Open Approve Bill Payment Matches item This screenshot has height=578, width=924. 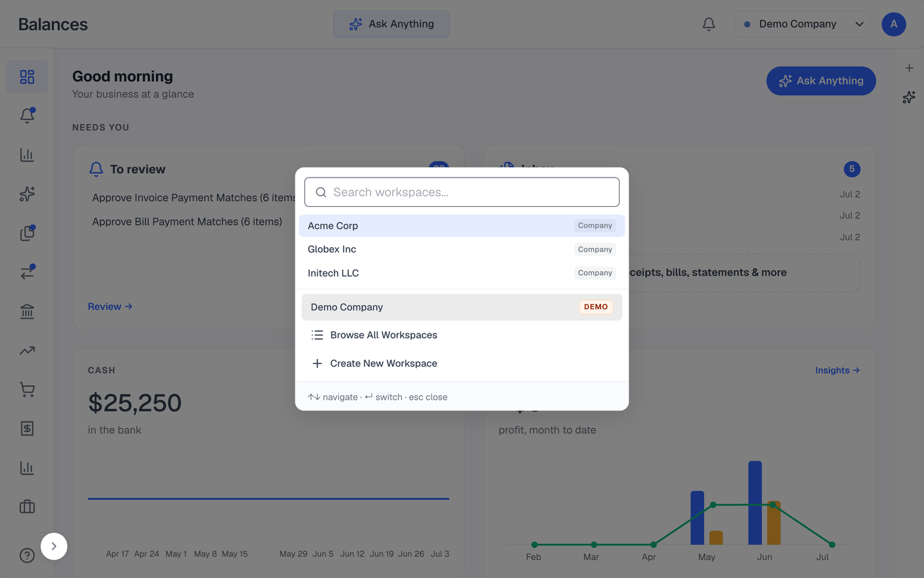click(187, 222)
